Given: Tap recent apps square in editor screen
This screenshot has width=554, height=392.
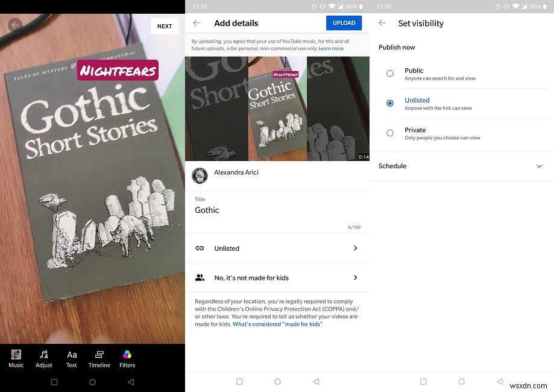Looking at the screenshot, I should pos(54,382).
